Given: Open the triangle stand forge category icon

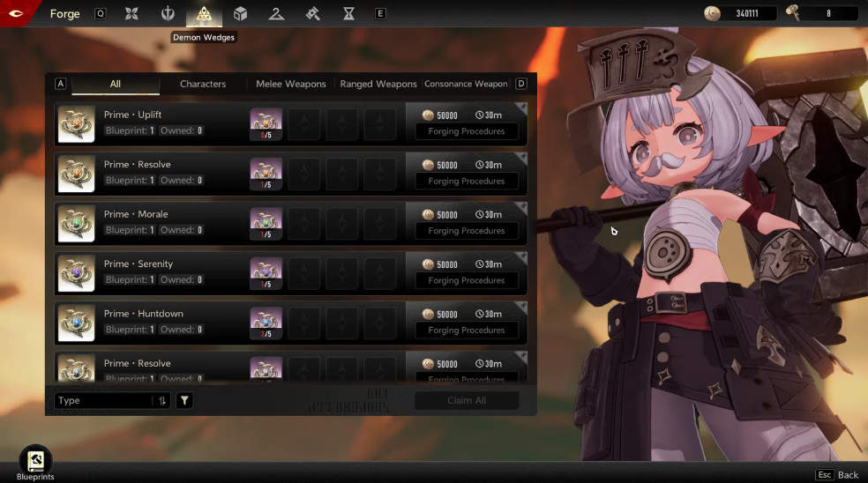Looking at the screenshot, I should pyautogui.click(x=276, y=13).
